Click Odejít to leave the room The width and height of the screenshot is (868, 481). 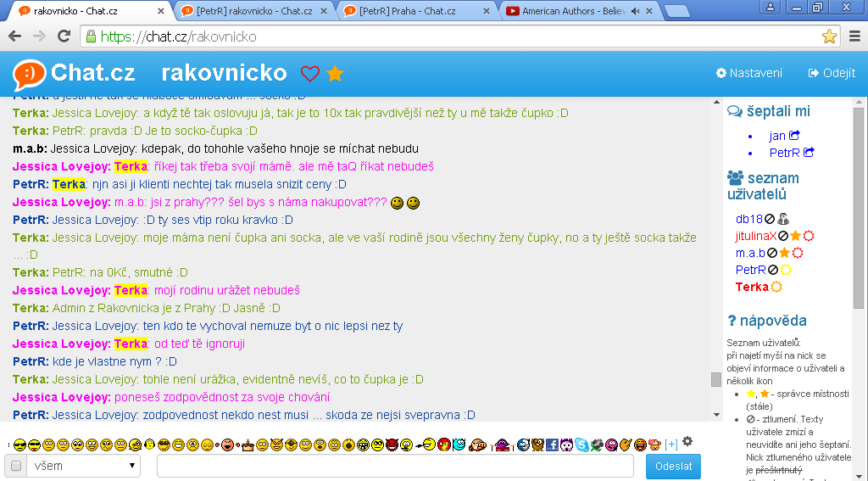(x=832, y=73)
